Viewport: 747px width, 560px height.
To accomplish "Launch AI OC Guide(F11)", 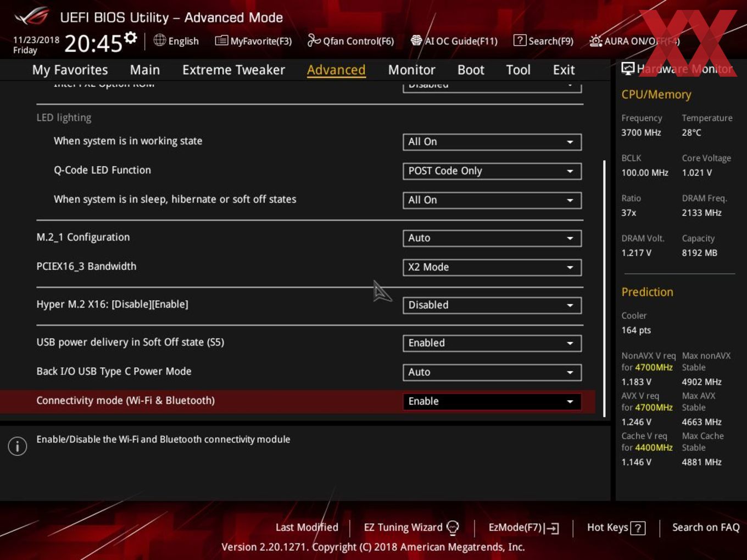I will 454,41.
